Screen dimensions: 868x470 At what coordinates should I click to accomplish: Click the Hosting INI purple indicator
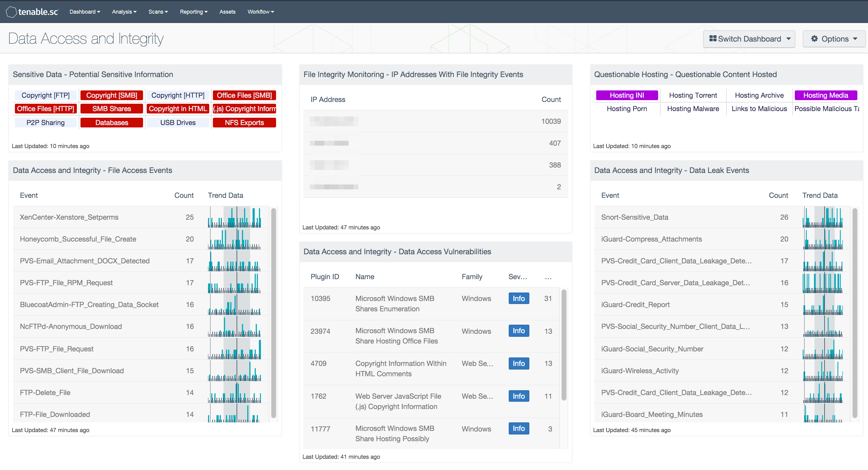(627, 95)
